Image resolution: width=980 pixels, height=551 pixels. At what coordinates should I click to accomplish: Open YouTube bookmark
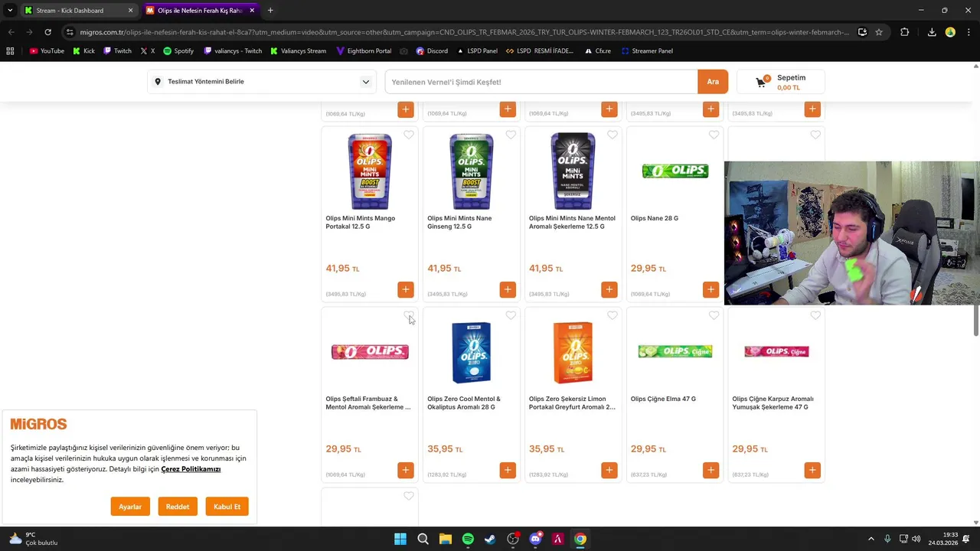[x=47, y=51]
